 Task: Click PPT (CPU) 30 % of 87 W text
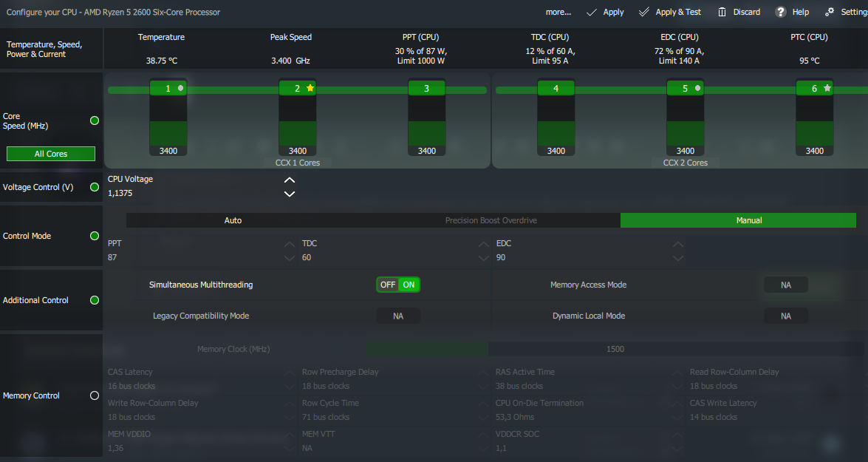click(421, 51)
